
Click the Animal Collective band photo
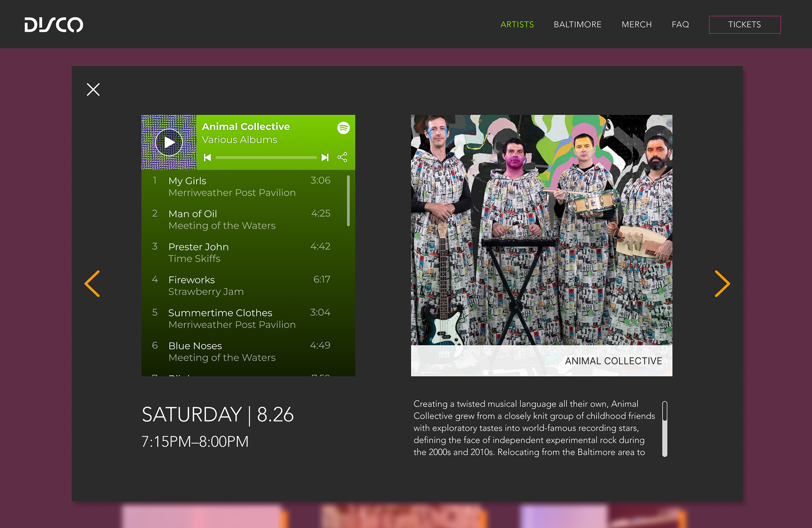541,245
